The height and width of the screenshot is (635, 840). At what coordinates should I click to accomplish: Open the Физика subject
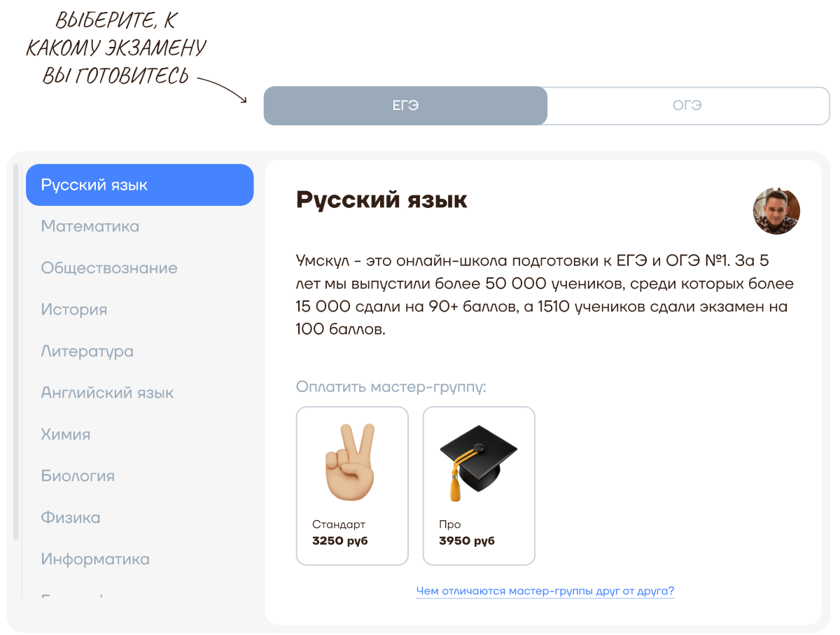pyautogui.click(x=70, y=517)
